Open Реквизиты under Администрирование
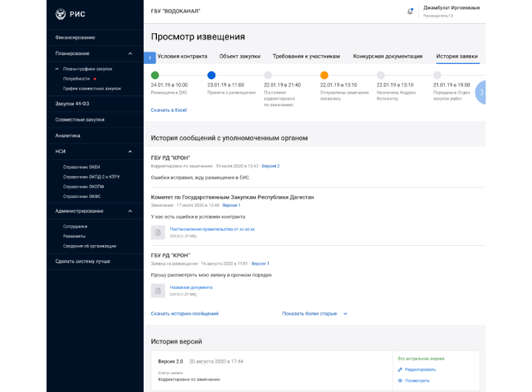The width and height of the screenshot is (532, 392). (x=74, y=237)
